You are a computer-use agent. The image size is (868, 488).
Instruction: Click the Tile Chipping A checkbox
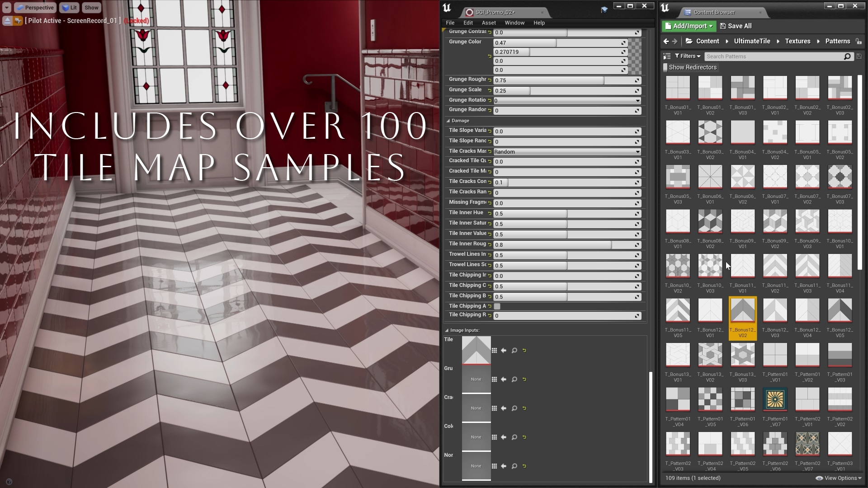click(x=496, y=306)
